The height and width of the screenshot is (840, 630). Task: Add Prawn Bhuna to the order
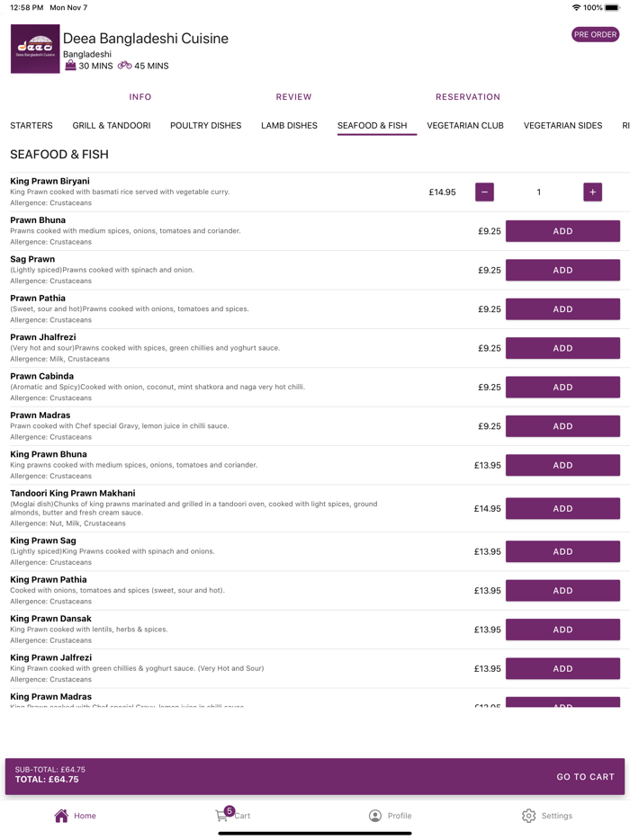[562, 231]
